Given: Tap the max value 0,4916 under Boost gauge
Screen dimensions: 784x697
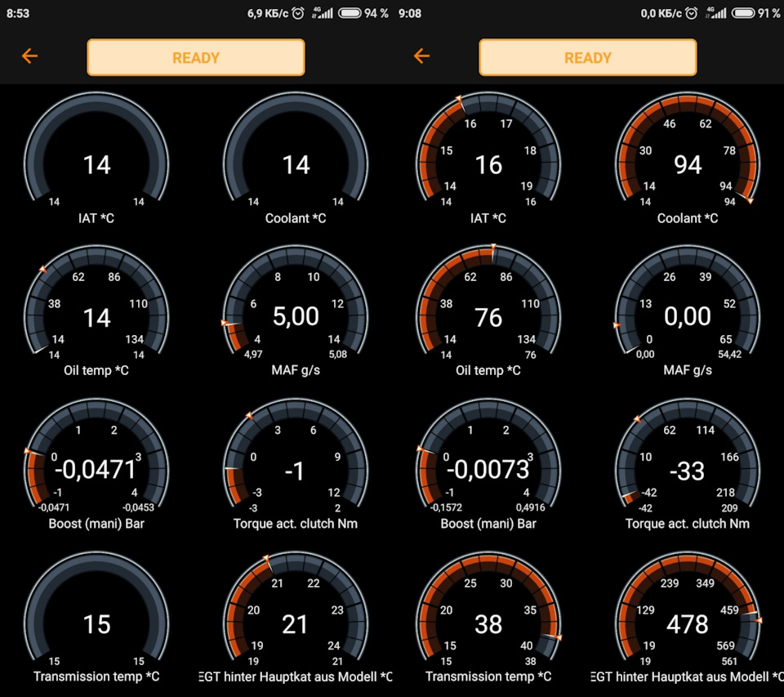Looking at the screenshot, I should tap(531, 507).
